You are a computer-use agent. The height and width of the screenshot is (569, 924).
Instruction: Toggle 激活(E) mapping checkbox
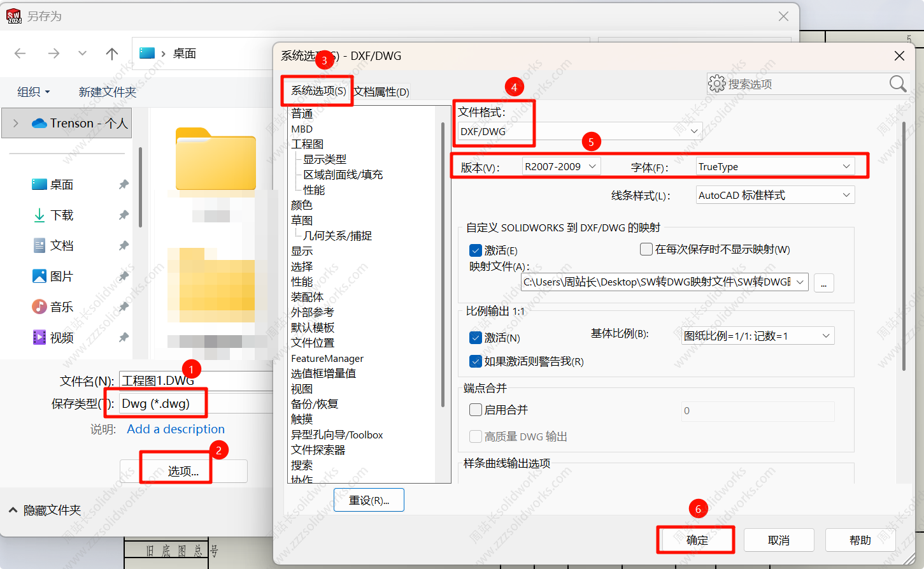(x=475, y=250)
